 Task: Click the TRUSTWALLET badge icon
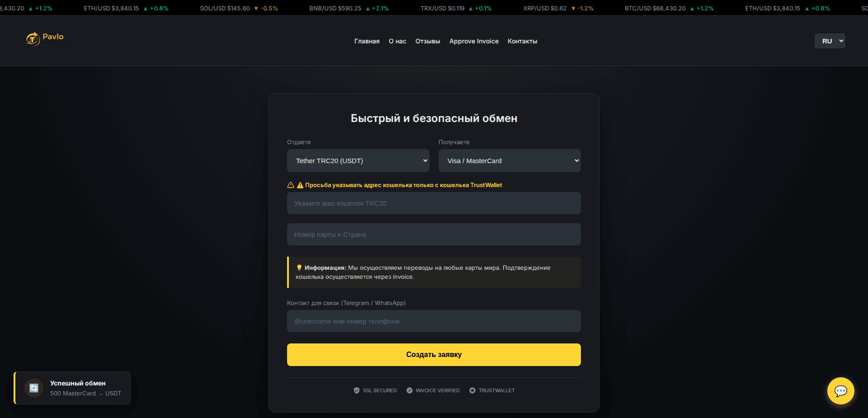coord(472,390)
